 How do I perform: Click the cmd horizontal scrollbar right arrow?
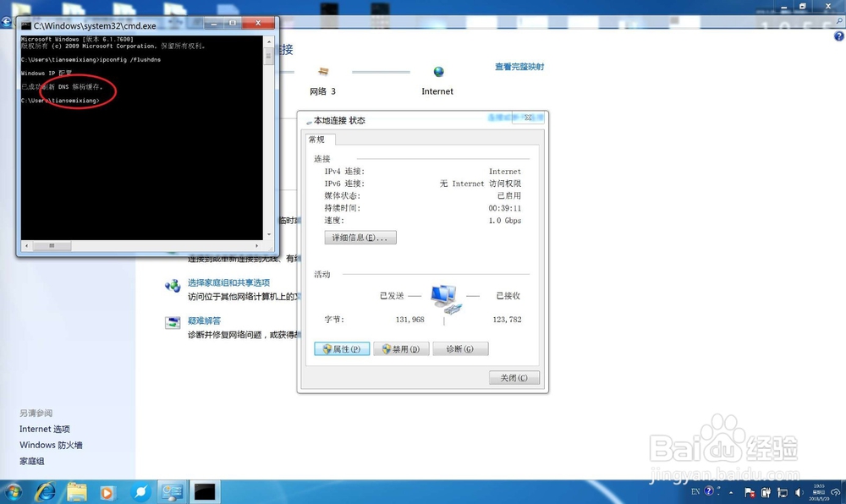click(x=257, y=246)
